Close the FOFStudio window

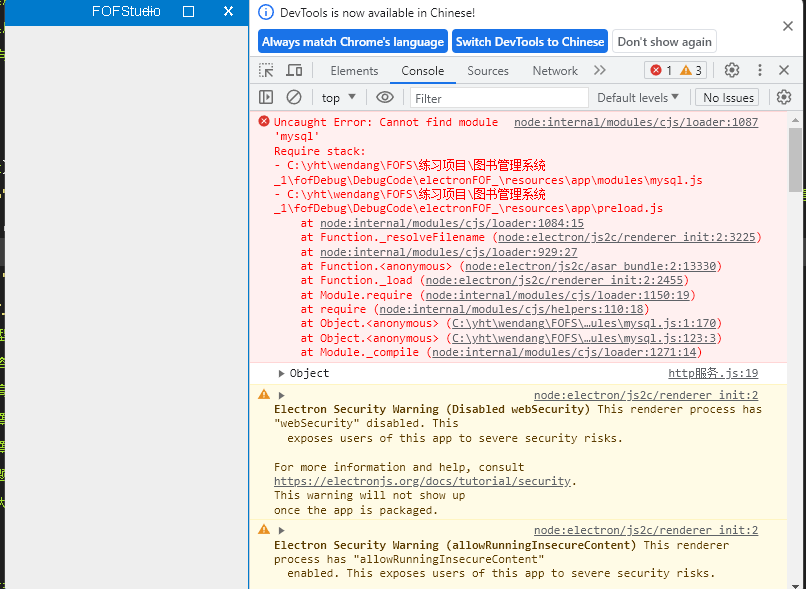point(228,11)
